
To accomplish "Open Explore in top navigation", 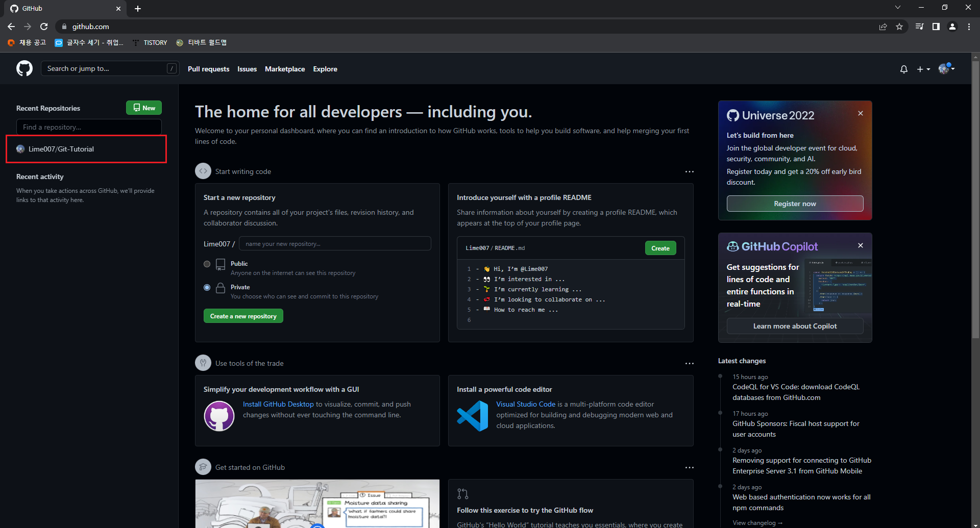I will 325,69.
